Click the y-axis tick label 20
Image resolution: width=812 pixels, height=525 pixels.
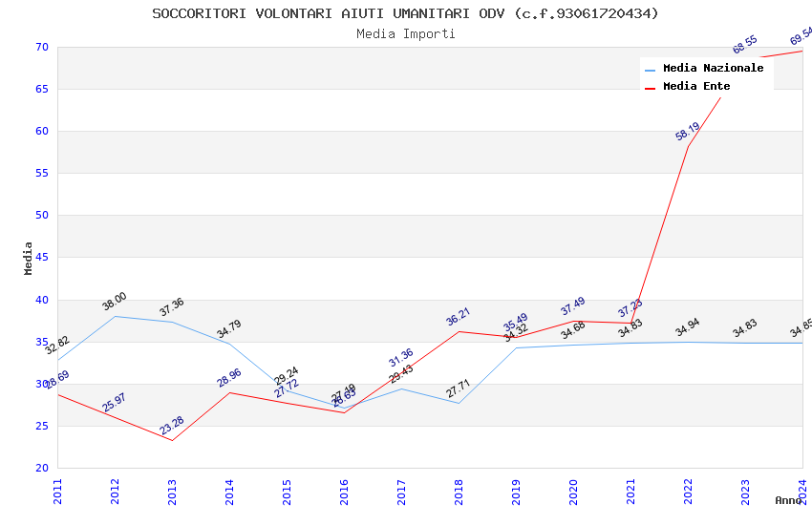click(42, 468)
